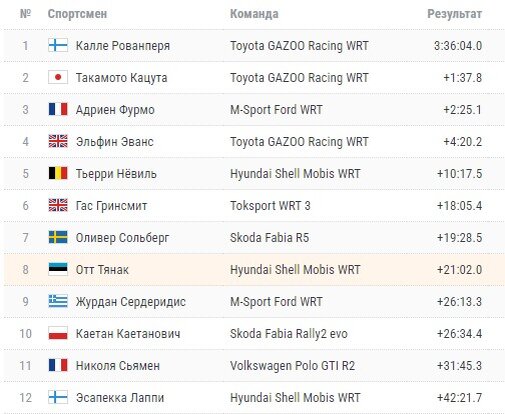Select the highlighted Отт Тянак row result +21:02.0
The image size is (505, 414).
[459, 270]
